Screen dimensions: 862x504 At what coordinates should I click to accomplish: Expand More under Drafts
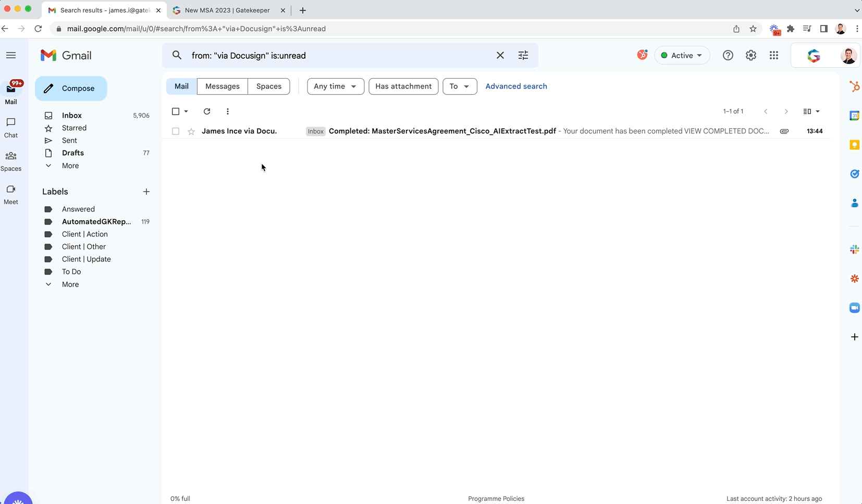click(70, 166)
